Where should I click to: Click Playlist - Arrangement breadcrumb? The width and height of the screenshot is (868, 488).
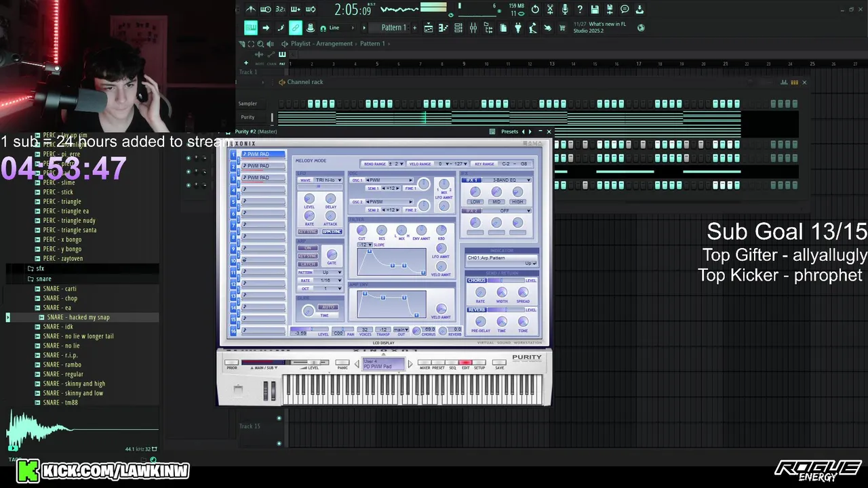[x=322, y=43]
